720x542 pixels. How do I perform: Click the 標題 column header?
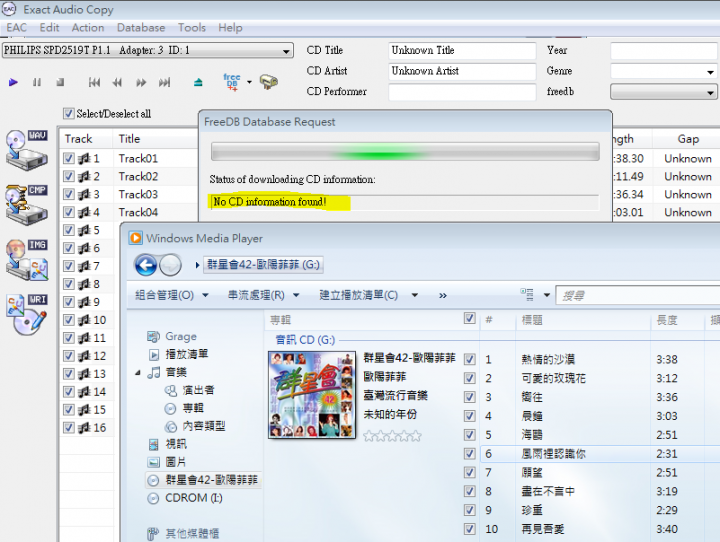tap(583, 320)
